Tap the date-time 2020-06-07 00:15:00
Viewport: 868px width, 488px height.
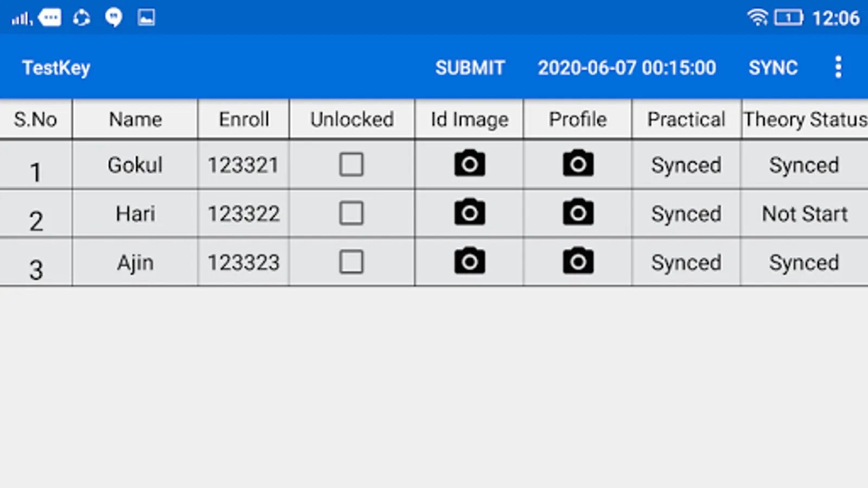[x=627, y=68]
